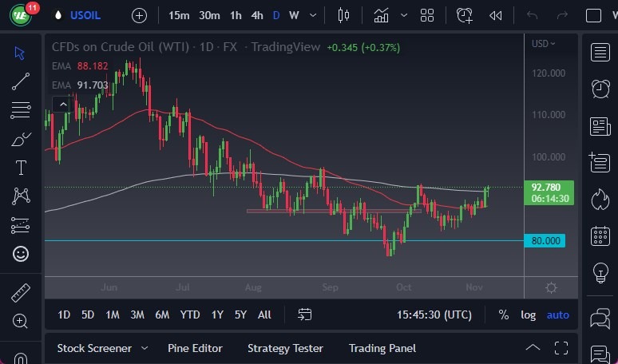Open the emoji icons tool

click(21, 254)
